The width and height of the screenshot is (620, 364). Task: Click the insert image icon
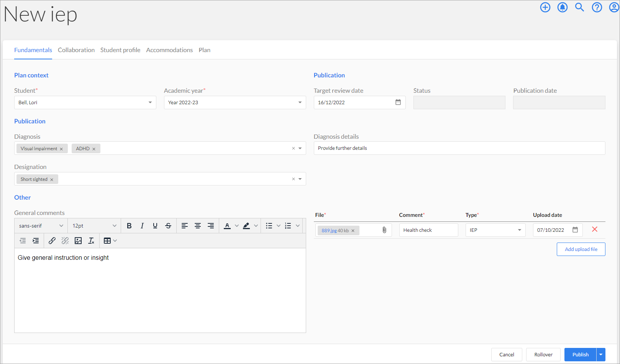[78, 241]
